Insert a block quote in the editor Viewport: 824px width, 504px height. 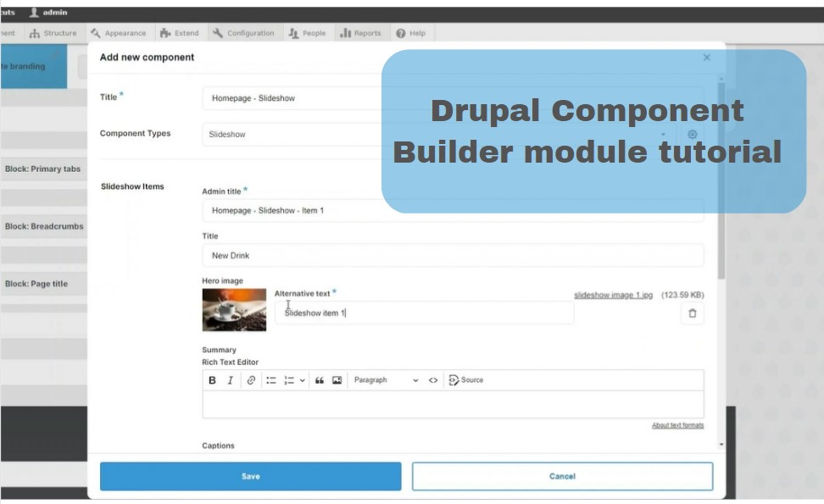[x=320, y=380]
